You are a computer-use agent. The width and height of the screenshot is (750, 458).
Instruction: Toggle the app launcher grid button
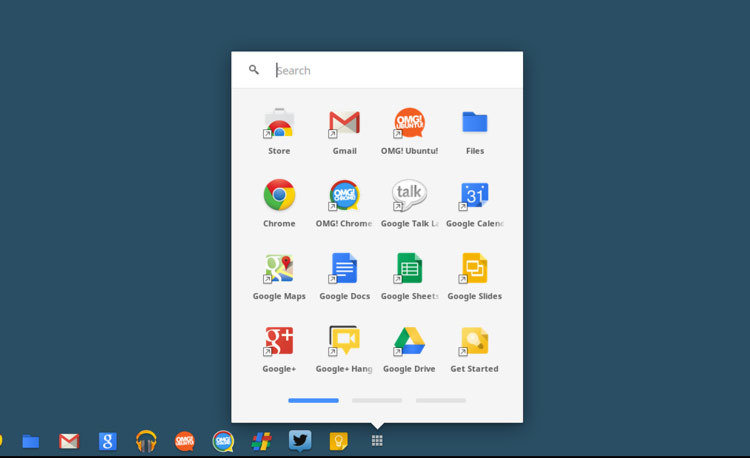click(377, 441)
